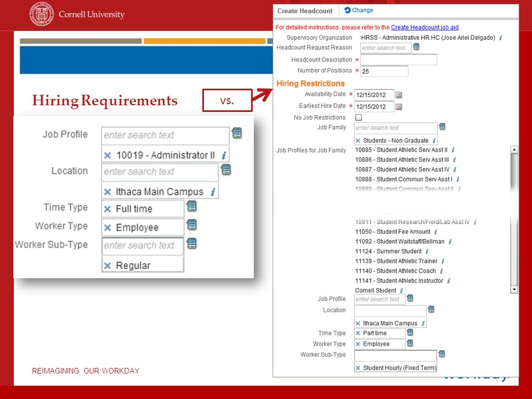Image resolution: width=532 pixels, height=399 pixels.
Task: Remove Ithaca Main Campus in Create Headcount
Action: tap(357, 323)
